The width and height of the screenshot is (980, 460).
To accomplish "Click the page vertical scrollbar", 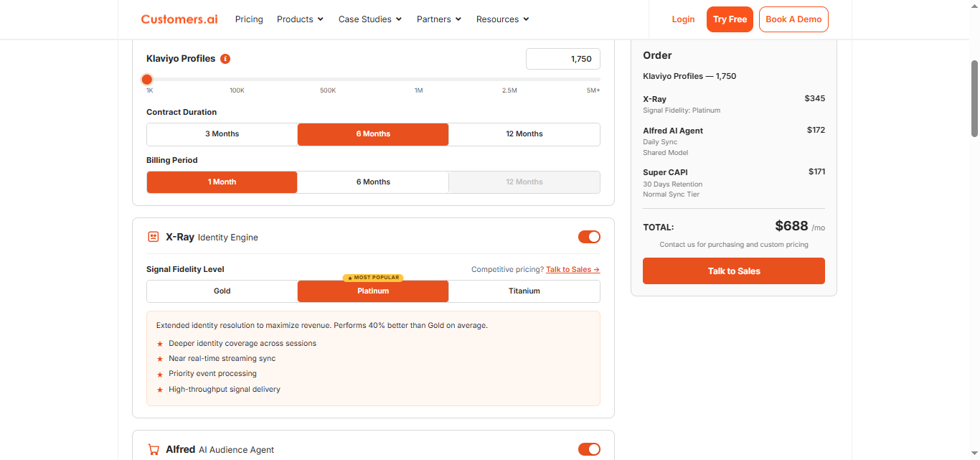I will point(974,98).
